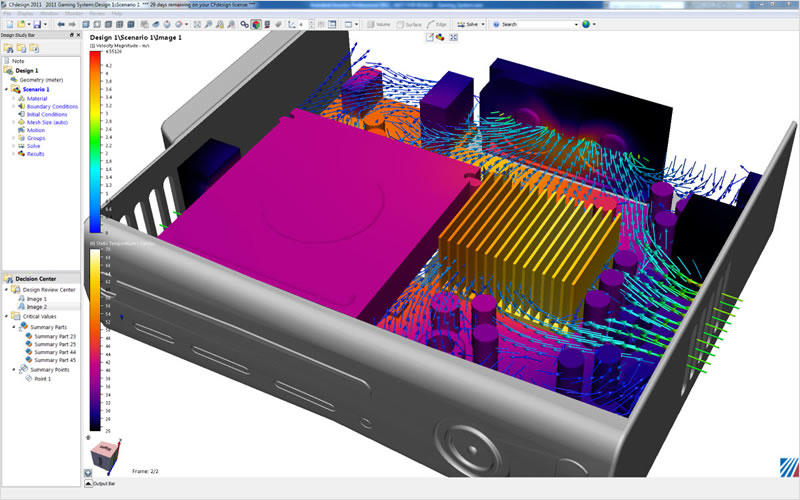Select Image 2 in Design Review Center

(x=36, y=308)
